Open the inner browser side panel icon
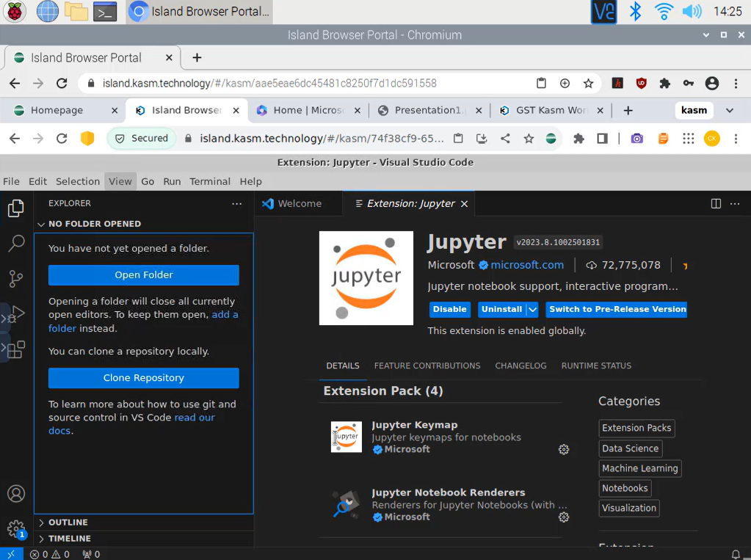The image size is (751, 560). 603,139
